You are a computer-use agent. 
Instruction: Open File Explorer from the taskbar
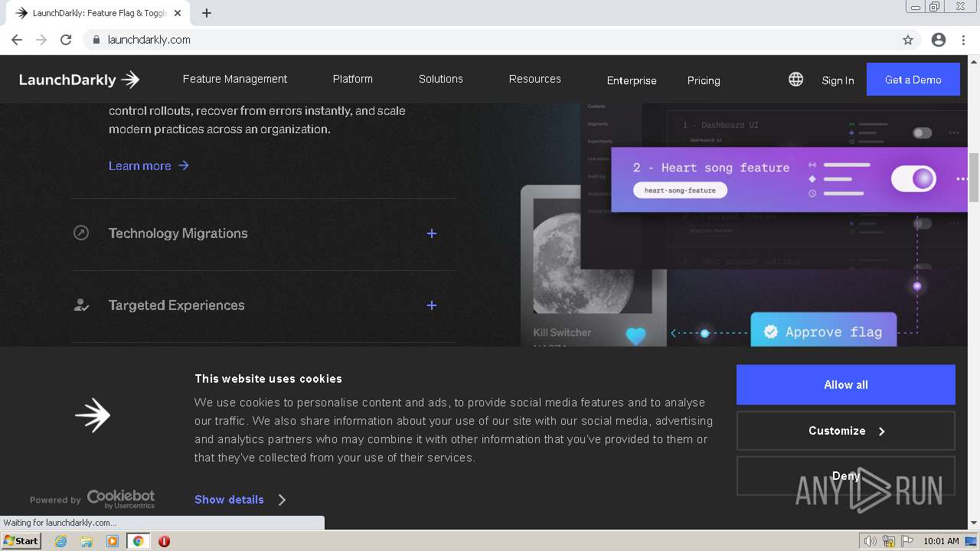pyautogui.click(x=87, y=541)
